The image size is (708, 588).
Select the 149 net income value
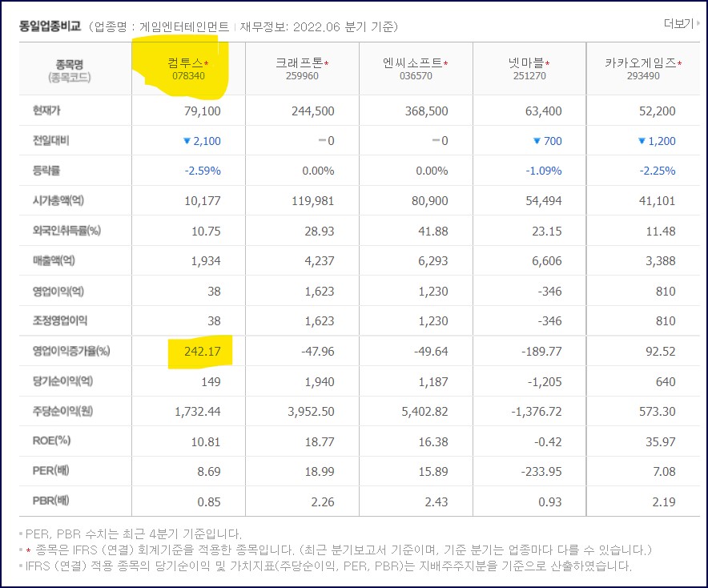211,382
